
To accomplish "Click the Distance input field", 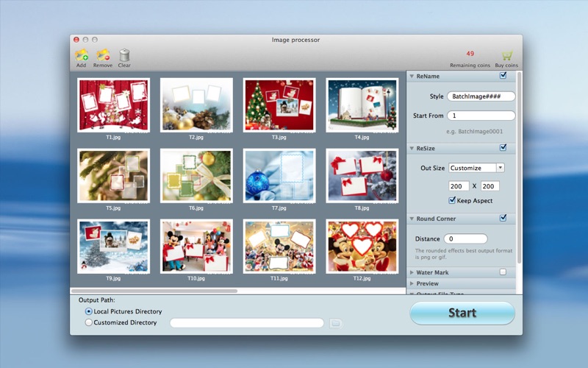I will [465, 238].
